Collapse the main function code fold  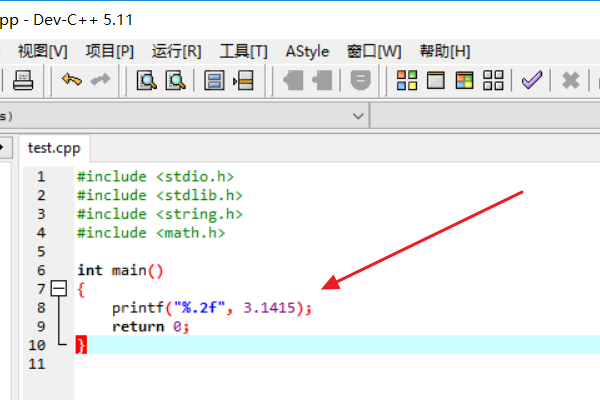click(x=59, y=289)
